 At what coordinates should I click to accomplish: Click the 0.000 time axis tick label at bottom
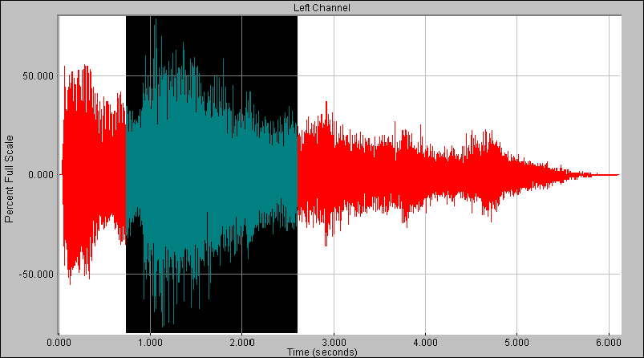[59, 343]
